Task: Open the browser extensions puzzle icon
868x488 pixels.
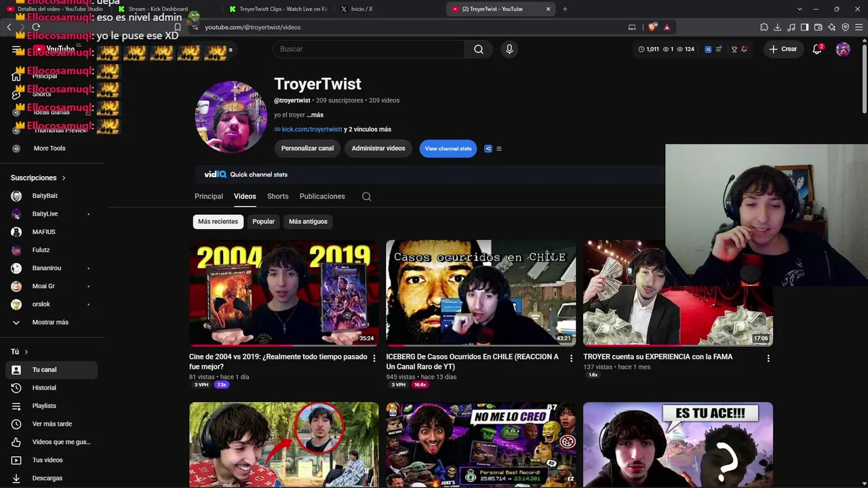Action: click(764, 27)
